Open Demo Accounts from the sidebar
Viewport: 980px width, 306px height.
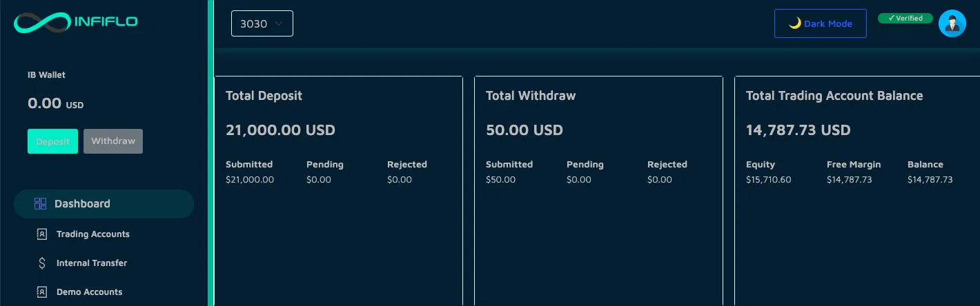(x=90, y=292)
